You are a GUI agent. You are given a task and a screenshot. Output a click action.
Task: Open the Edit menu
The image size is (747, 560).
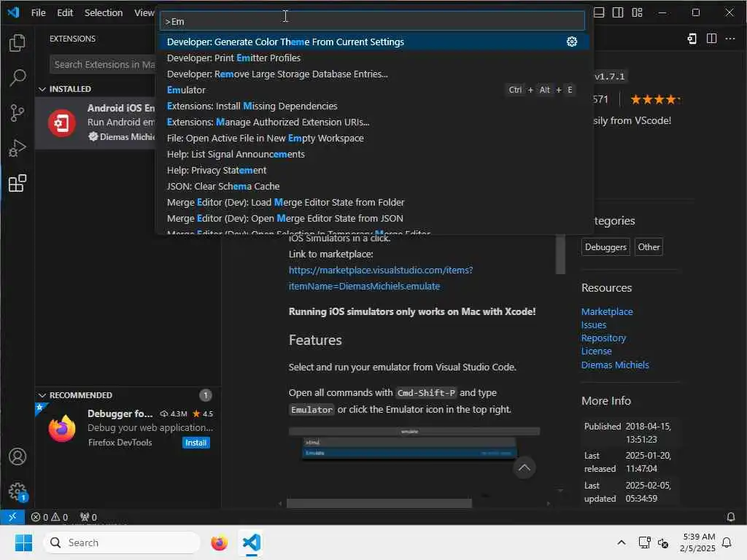[65, 13]
